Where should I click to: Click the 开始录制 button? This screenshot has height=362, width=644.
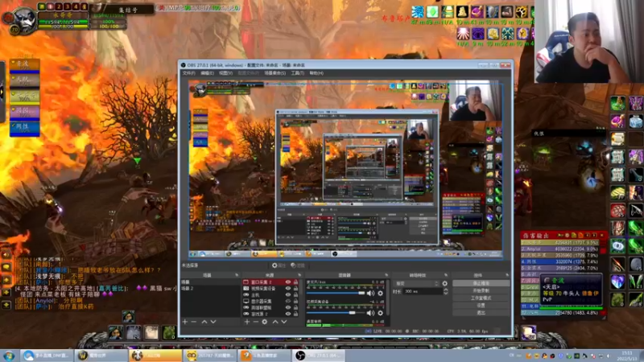point(481,290)
